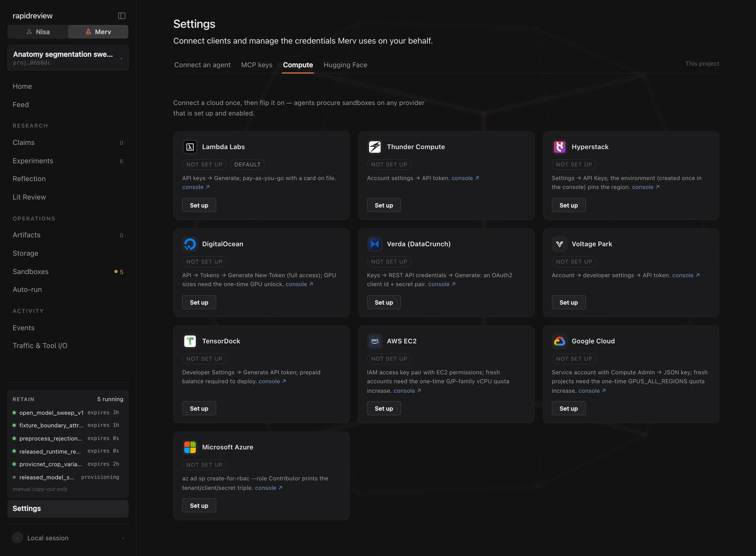Set up DigitalOcean provider
Viewport: 756px width, 556px height.
click(199, 303)
